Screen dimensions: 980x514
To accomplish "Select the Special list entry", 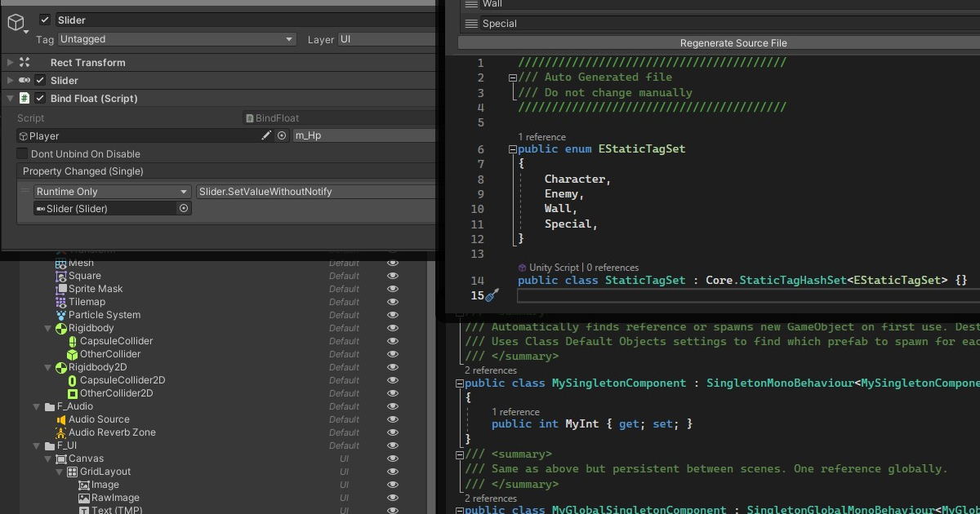I will point(499,24).
